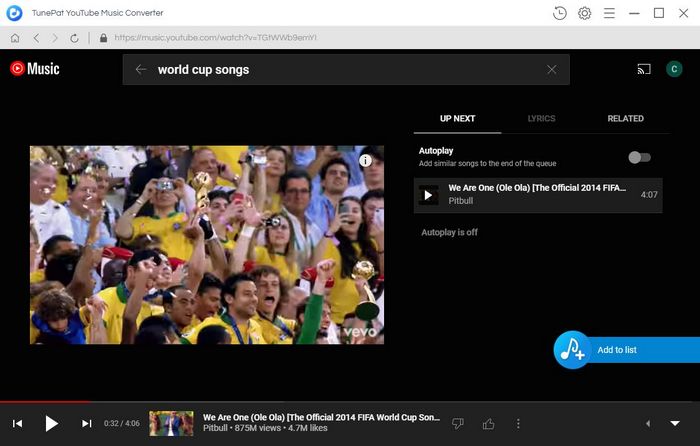
Task: Click 'Pitbull • 875M views' byline
Action: [265, 428]
